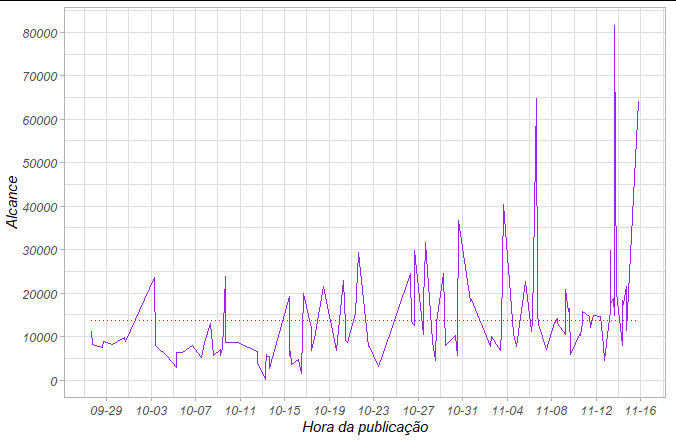Select the y-axis value 70000
Viewport: 676px width, 442px height.
coord(40,77)
